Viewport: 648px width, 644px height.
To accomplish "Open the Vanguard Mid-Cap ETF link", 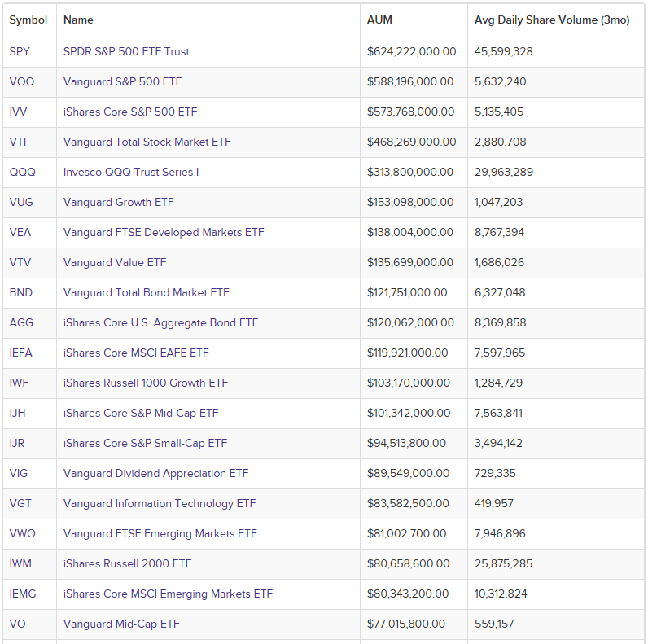I will [x=121, y=625].
